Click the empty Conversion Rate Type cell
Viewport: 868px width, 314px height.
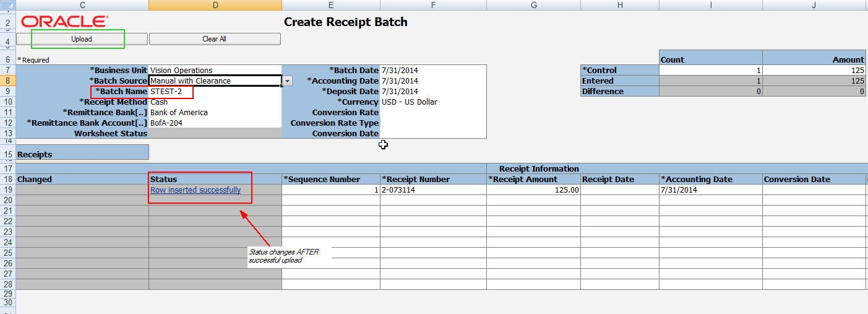tap(432, 123)
